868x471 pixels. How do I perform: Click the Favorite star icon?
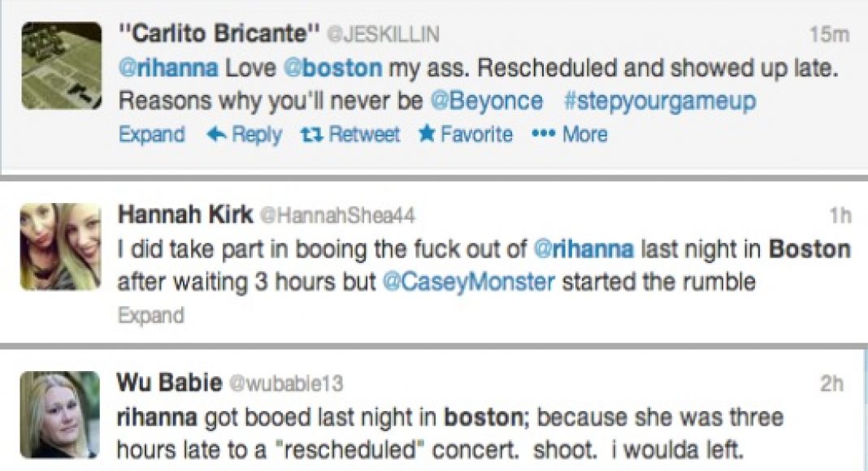(427, 134)
